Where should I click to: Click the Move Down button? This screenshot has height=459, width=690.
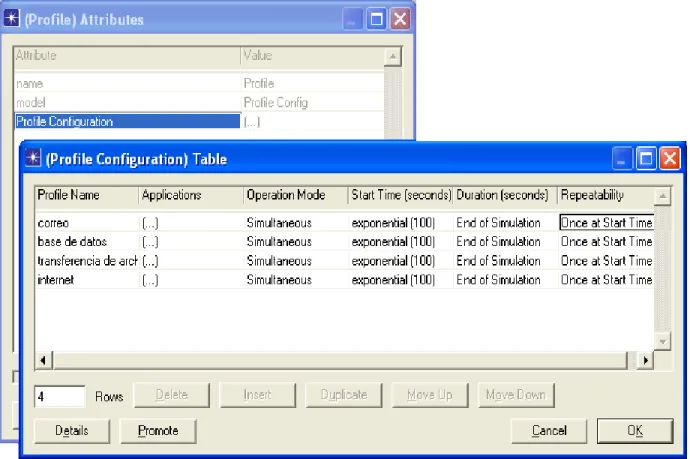point(516,395)
